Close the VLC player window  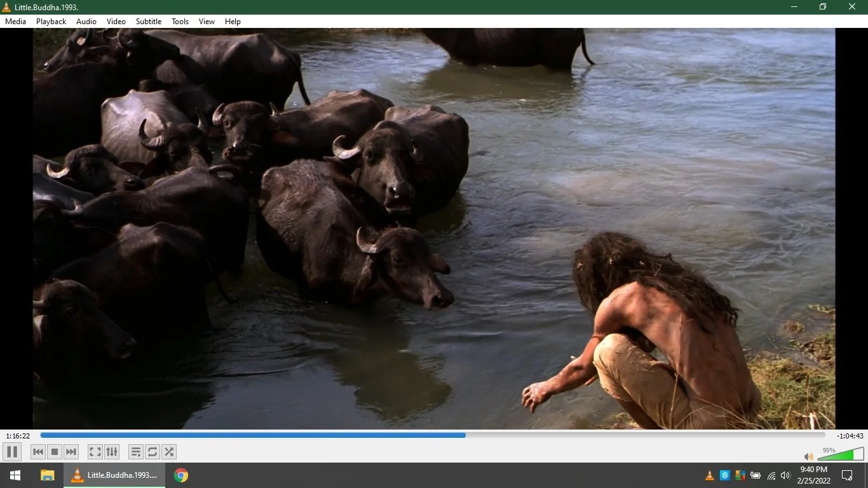(853, 7)
